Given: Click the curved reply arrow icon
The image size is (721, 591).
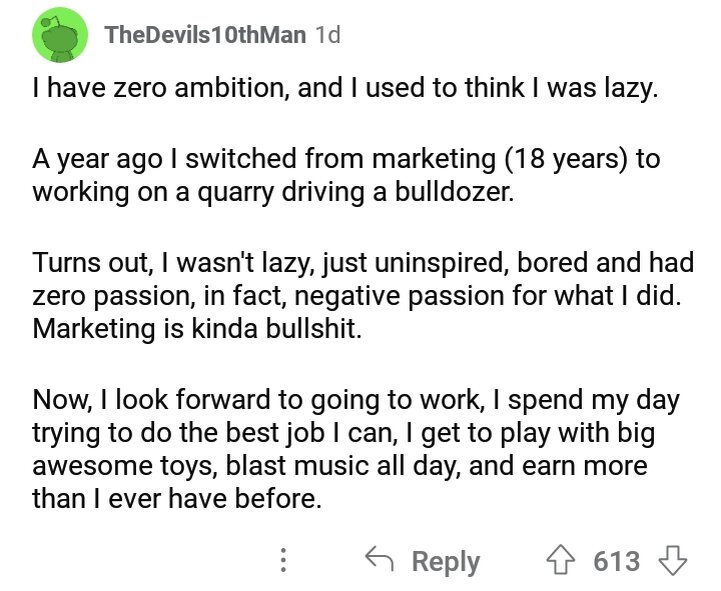Looking at the screenshot, I should 379,558.
